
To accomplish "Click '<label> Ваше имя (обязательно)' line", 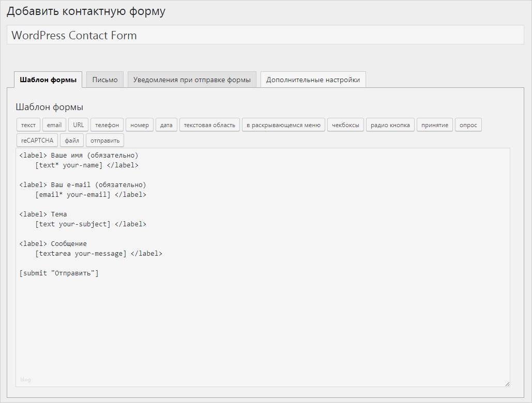I will click(79, 155).
